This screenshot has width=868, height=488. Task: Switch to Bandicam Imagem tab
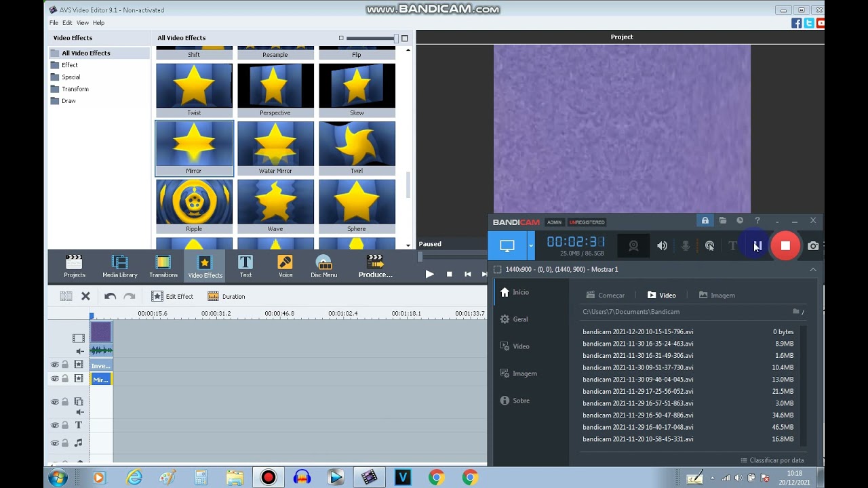717,295
